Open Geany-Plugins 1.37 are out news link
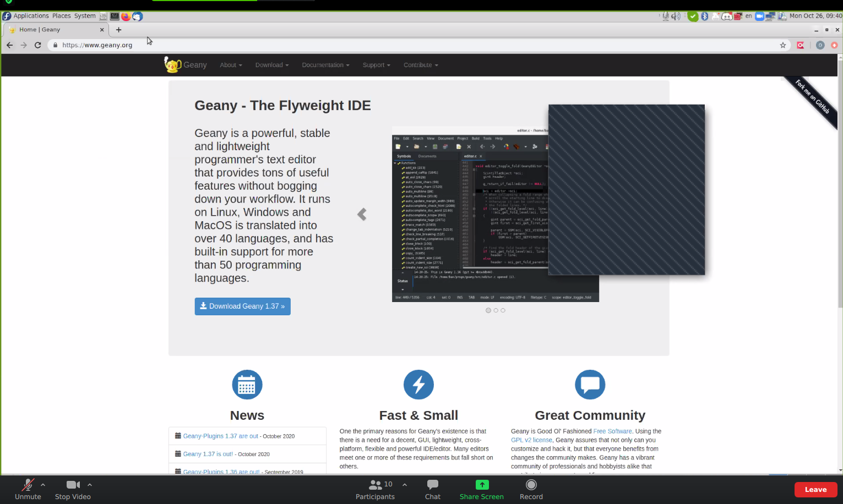Screen dimensions: 843x504 tap(220, 436)
